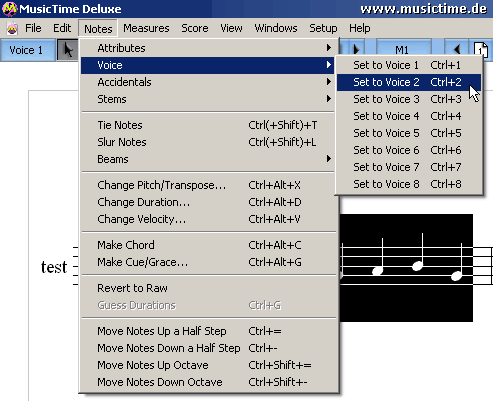Choose Set to Voice 2
Screen dimensions: 493x402
pos(409,82)
